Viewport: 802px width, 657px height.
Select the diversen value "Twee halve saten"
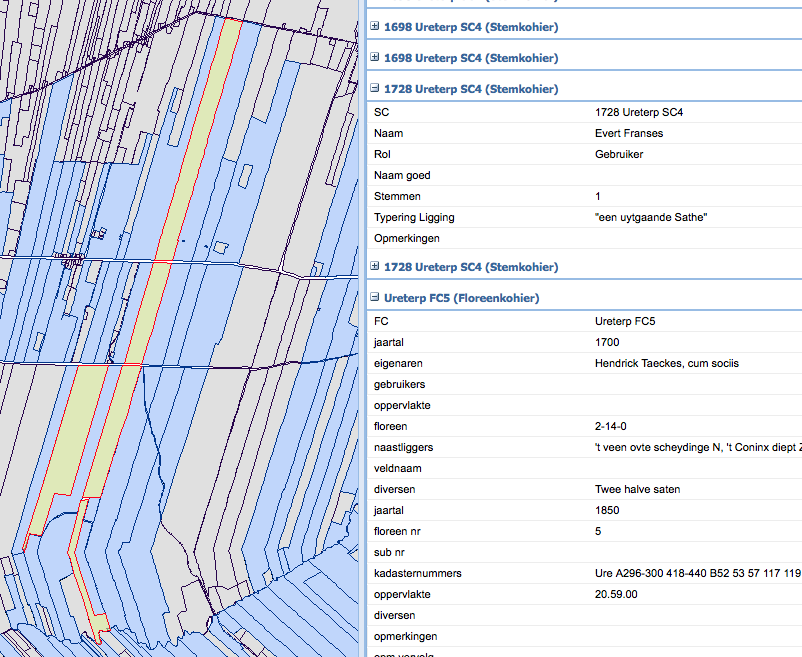(636, 490)
